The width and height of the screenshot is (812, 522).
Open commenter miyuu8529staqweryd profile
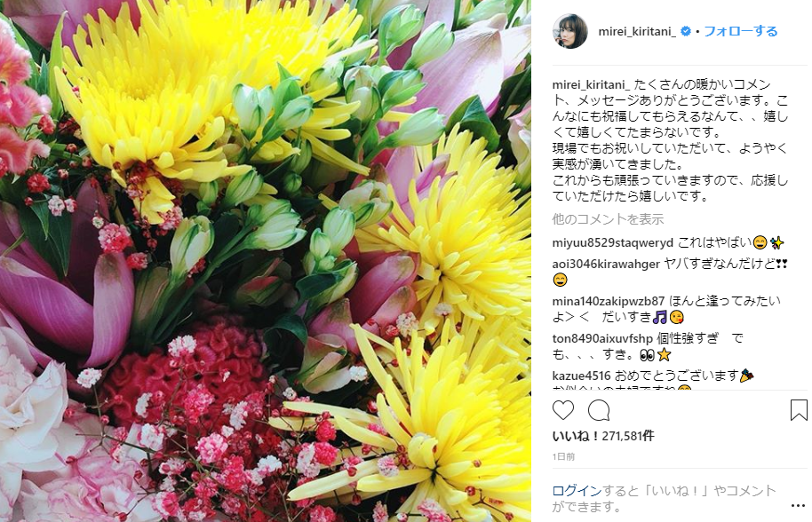(x=613, y=242)
